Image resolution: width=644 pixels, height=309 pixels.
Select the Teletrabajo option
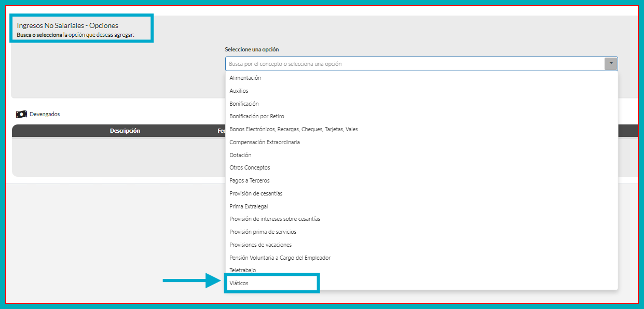(x=421, y=270)
